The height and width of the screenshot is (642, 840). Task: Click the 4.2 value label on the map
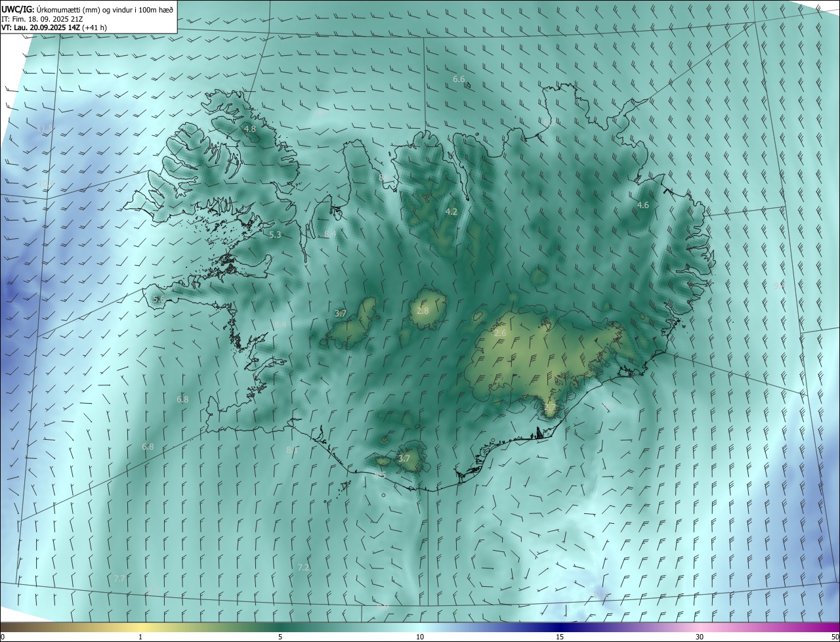451,211
